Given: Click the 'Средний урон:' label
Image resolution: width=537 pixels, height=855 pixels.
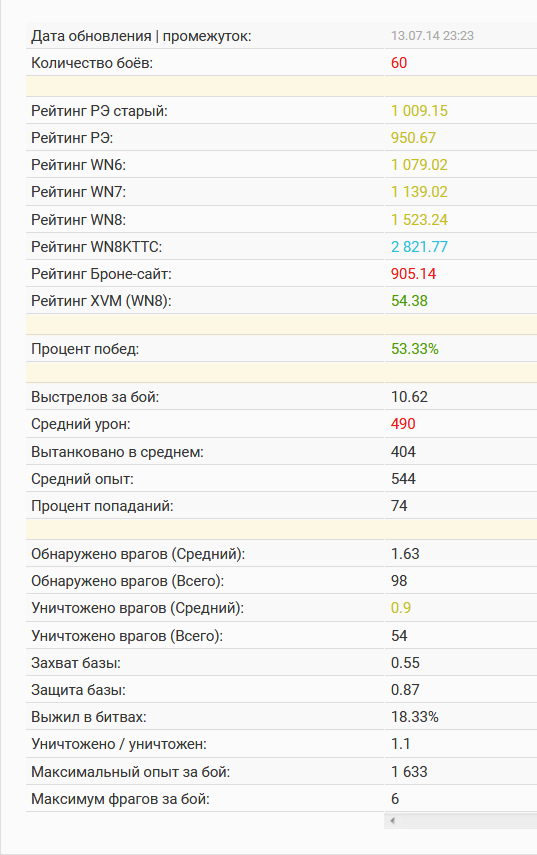Looking at the screenshot, I should 81,424.
